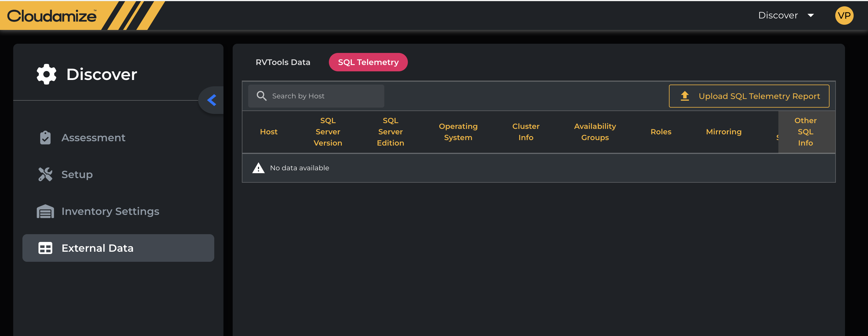868x336 pixels.
Task: Click the Cloudamize logo
Action: coord(52,16)
